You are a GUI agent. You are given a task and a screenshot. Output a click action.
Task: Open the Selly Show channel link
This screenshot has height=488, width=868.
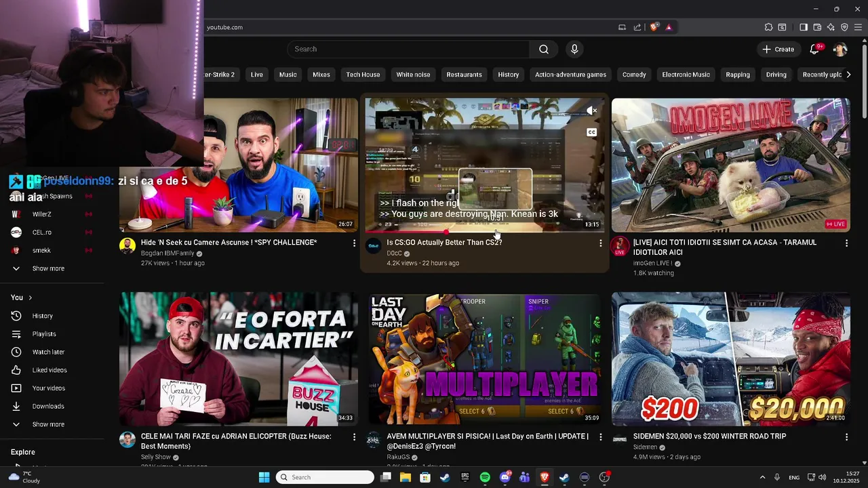(x=156, y=457)
